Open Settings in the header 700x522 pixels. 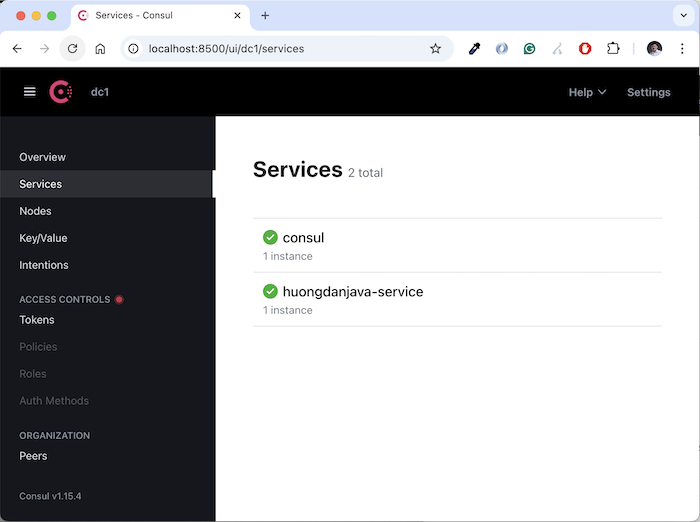point(649,92)
